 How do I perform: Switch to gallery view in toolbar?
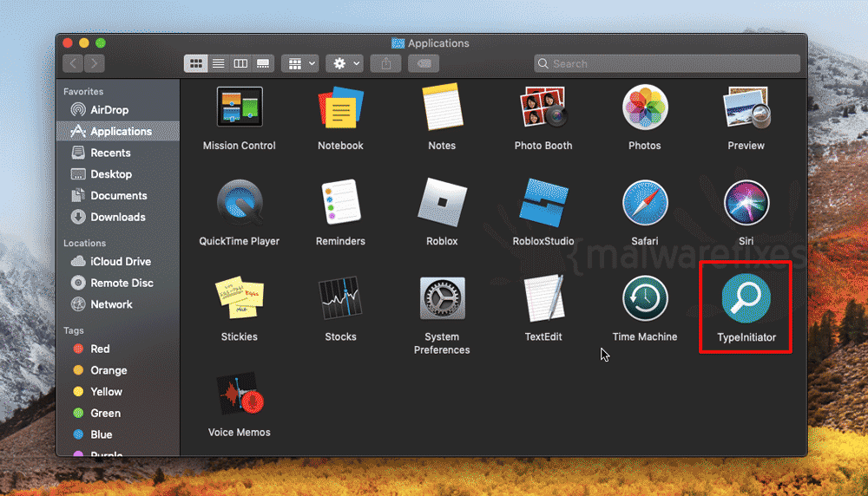tap(263, 63)
